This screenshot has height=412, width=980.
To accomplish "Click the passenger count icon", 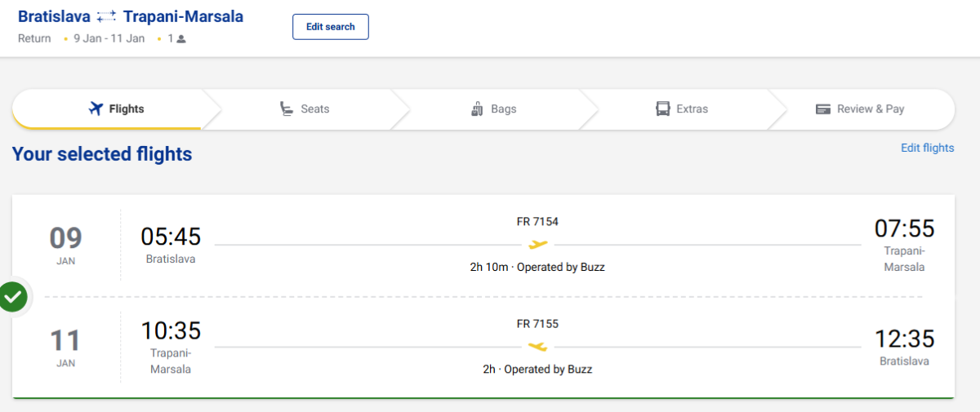I will [x=181, y=38].
